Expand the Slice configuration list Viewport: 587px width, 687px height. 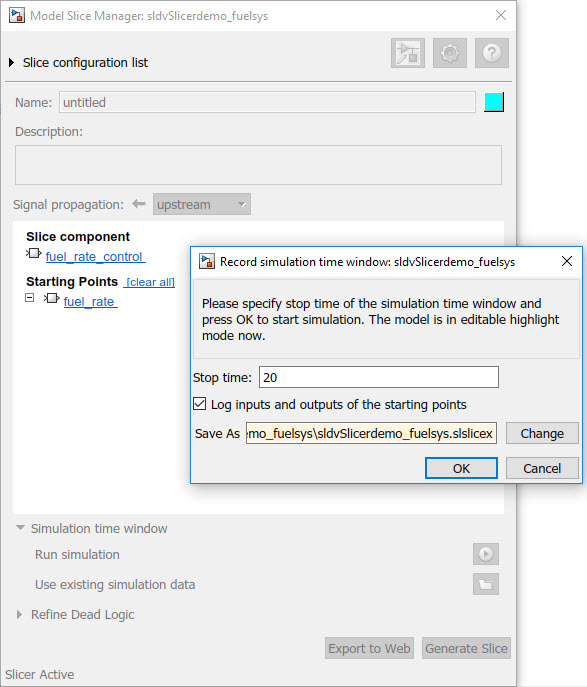click(x=11, y=63)
